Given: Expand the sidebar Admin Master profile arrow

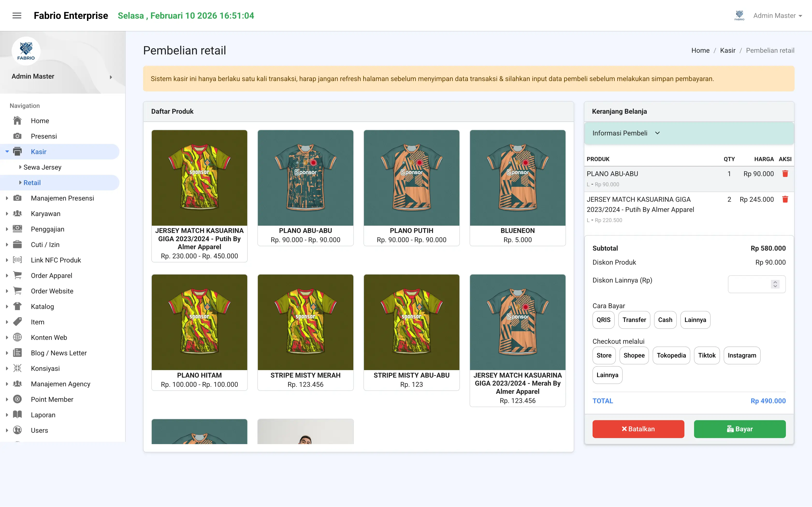Looking at the screenshot, I should [x=111, y=77].
